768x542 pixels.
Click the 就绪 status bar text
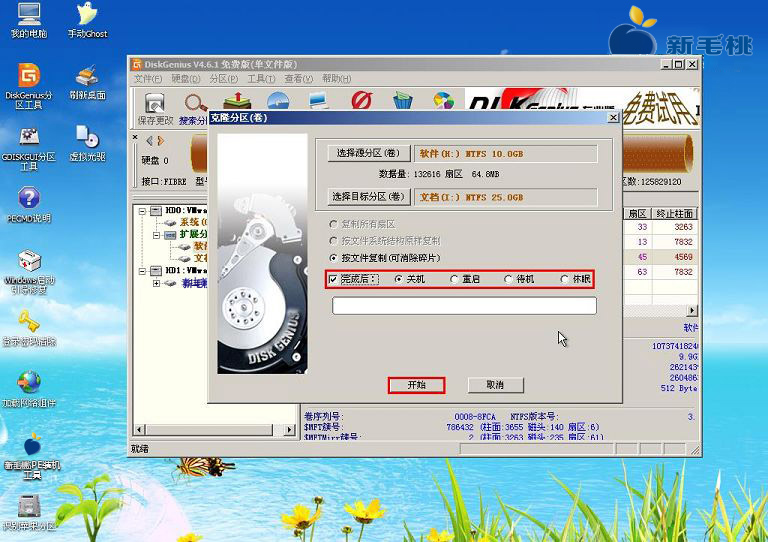[140, 448]
